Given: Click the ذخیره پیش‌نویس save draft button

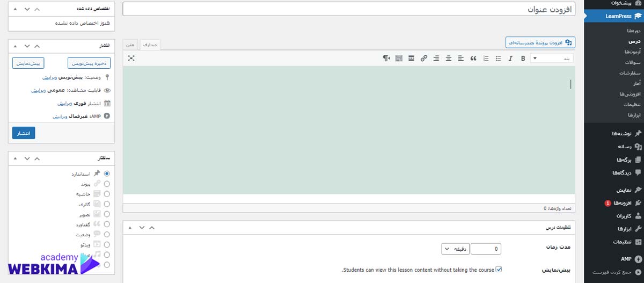Looking at the screenshot, I should click(x=89, y=63).
